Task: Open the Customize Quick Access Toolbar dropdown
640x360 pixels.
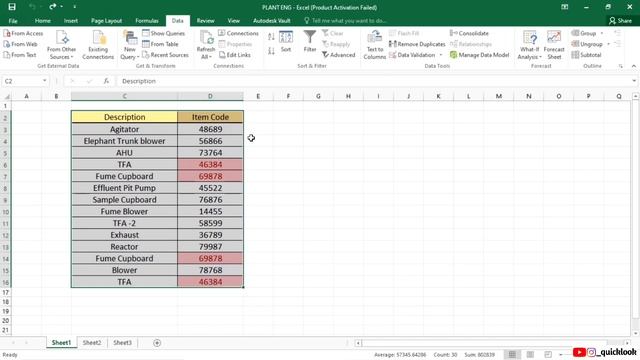Action: click(75, 7)
